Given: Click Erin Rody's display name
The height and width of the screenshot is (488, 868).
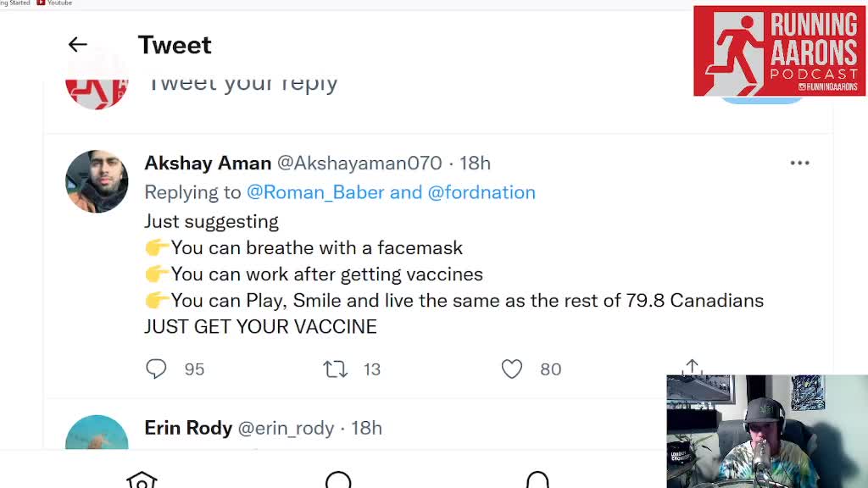Looking at the screenshot, I should [x=188, y=428].
